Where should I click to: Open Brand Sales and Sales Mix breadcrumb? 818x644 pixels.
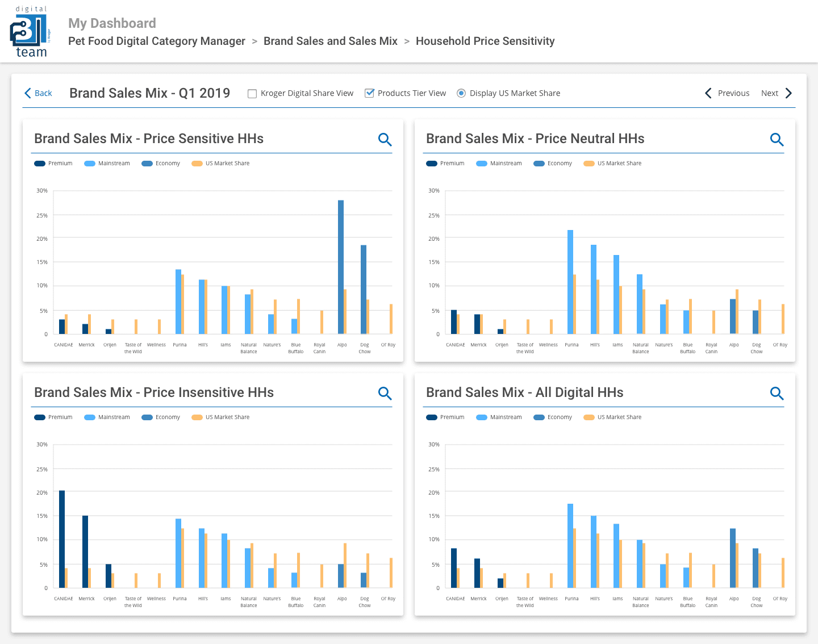click(x=331, y=41)
